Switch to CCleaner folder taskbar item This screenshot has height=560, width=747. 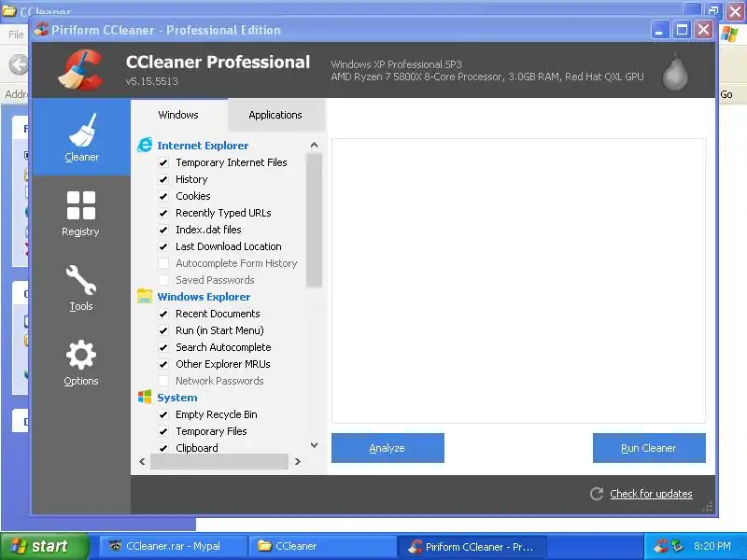322,546
